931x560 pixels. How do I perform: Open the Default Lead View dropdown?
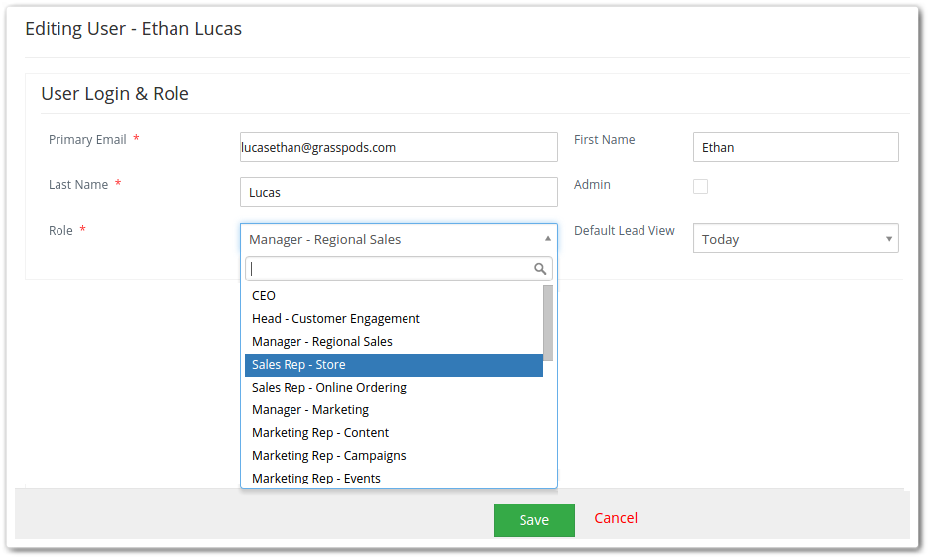(x=795, y=238)
